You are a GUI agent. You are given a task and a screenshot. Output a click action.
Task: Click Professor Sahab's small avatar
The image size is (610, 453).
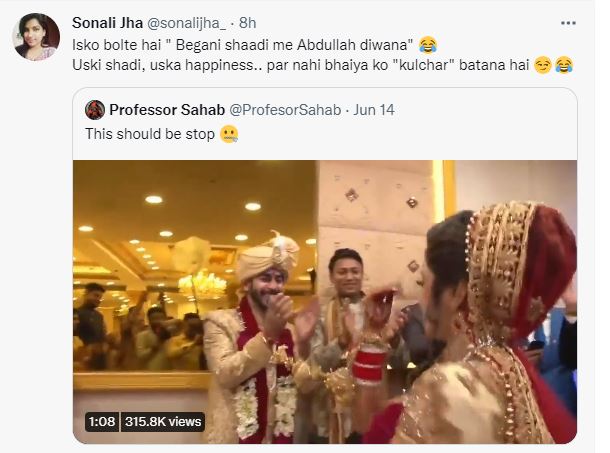point(95,110)
